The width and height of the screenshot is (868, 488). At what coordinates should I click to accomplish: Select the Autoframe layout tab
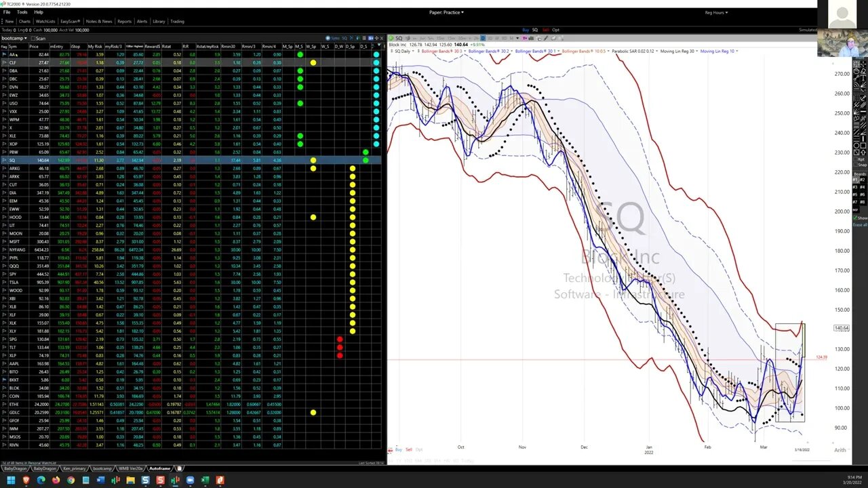[x=160, y=468]
